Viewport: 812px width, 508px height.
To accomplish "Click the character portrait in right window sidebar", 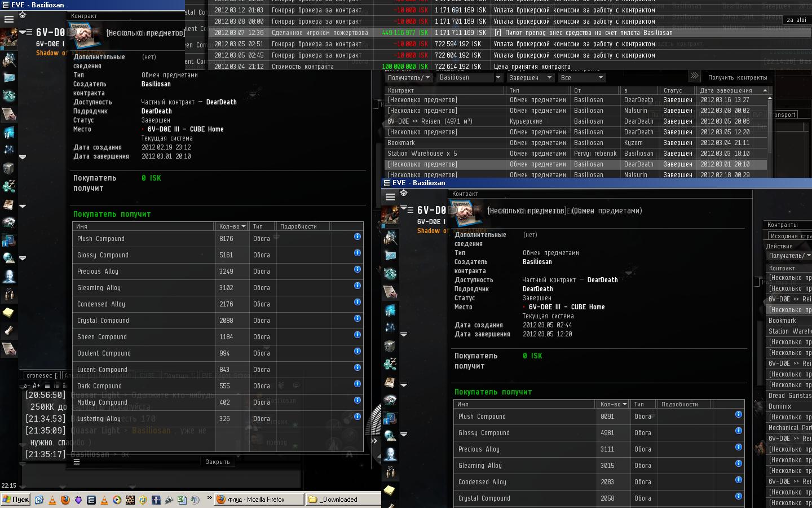I will 390,215.
